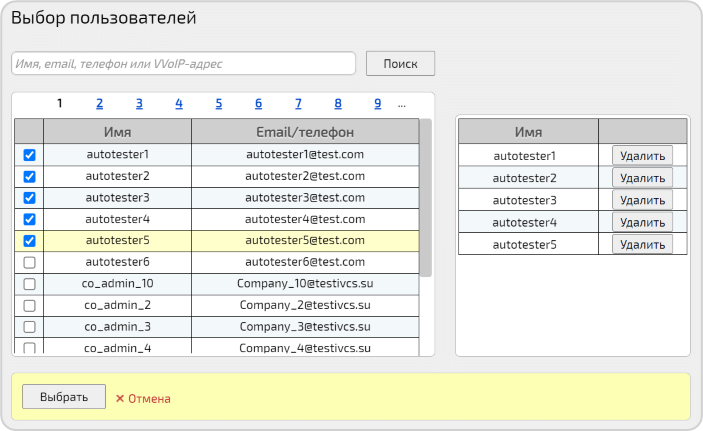Click the pagination ellipsis for more pages

tap(402, 103)
